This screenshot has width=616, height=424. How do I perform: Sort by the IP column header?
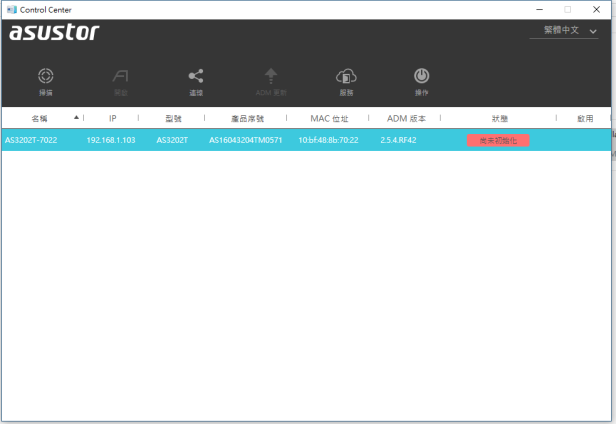point(113,118)
